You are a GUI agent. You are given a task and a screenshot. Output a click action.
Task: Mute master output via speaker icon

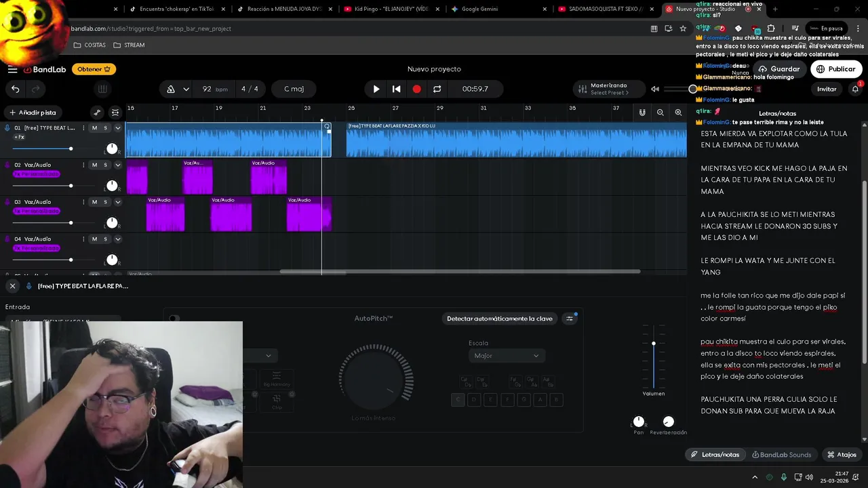point(655,89)
